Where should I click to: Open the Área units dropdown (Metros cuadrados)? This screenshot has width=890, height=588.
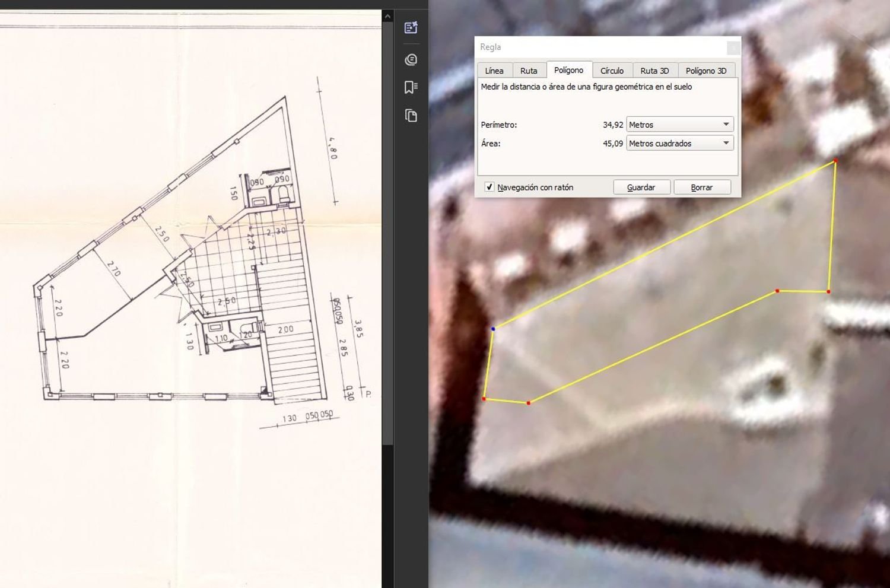[680, 143]
